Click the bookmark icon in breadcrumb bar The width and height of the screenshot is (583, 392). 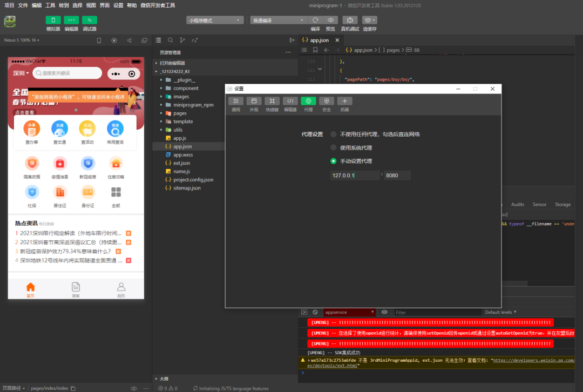[315, 50]
